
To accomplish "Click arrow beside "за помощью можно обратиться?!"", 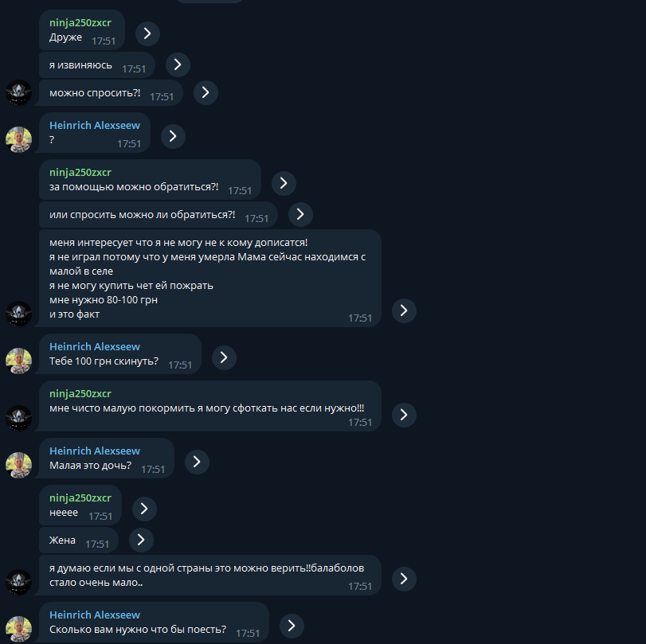I will 284,183.
